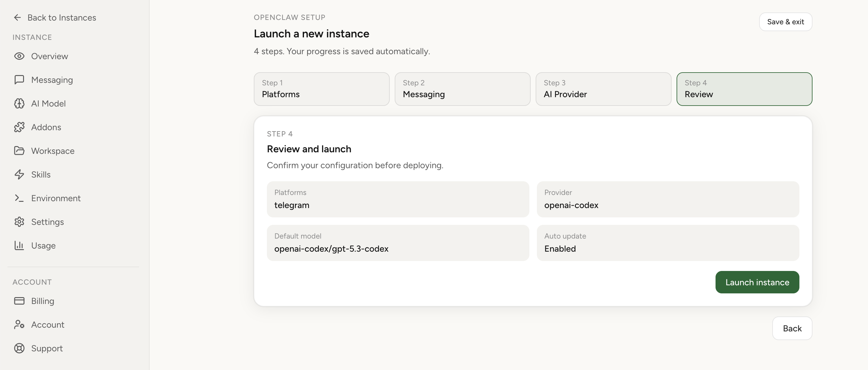Open Addons using the puzzle piece icon
Screen dimensions: 868x370
(19, 127)
